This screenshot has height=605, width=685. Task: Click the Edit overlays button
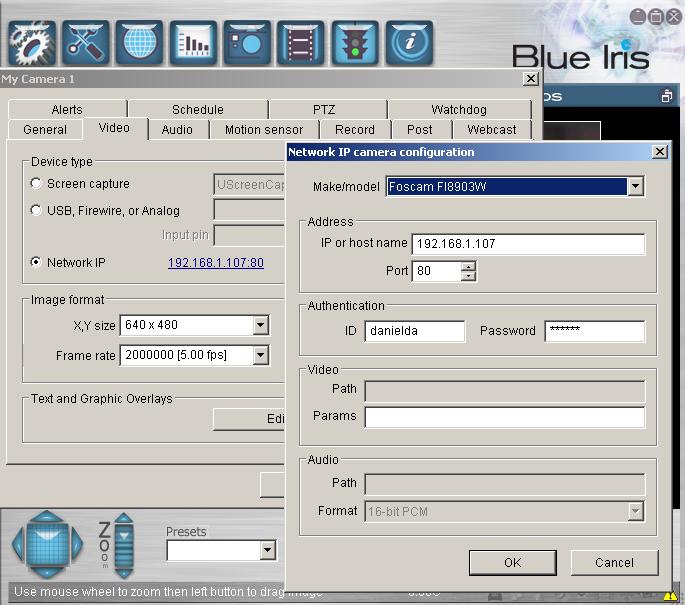(x=249, y=419)
